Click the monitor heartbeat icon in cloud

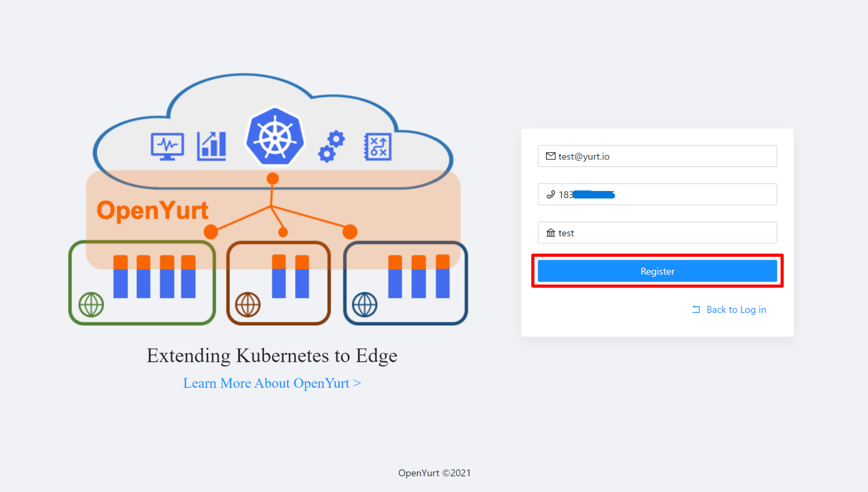[167, 146]
